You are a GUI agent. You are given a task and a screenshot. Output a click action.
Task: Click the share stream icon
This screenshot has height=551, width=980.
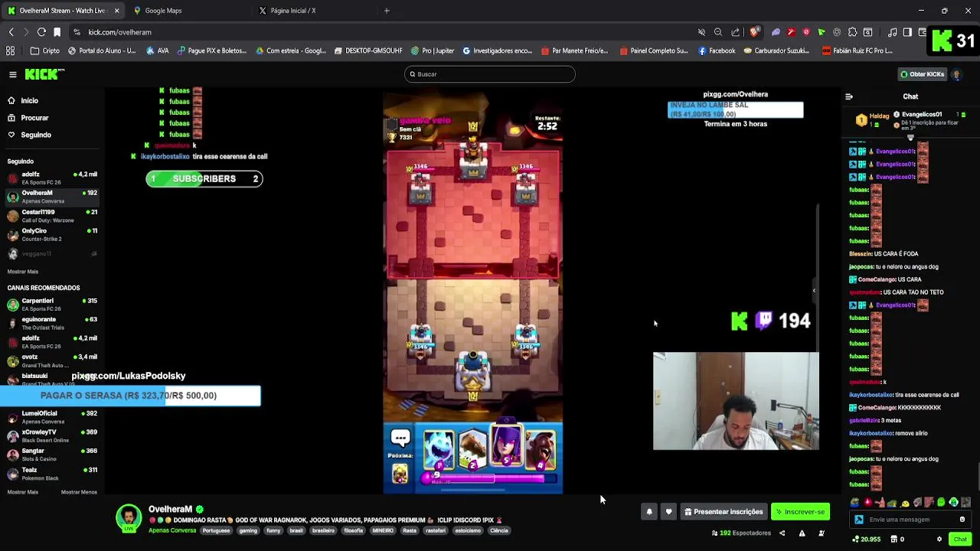782,533
